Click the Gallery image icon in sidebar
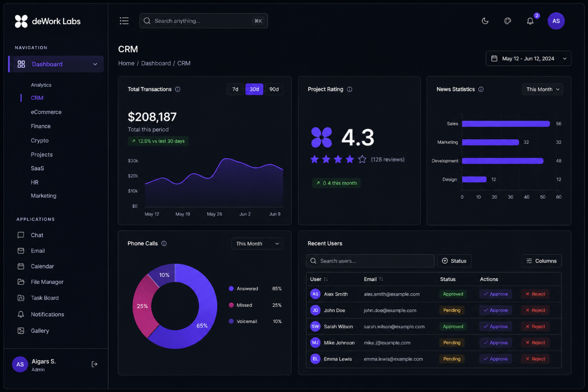 (21, 331)
